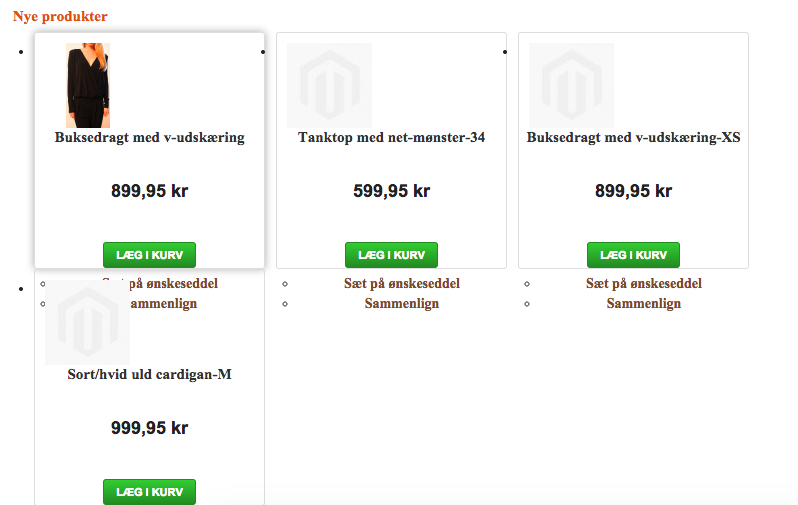Click the Tanktop med net-mønster-34 placeholder image
The height and width of the screenshot is (505, 798).
pos(329,85)
